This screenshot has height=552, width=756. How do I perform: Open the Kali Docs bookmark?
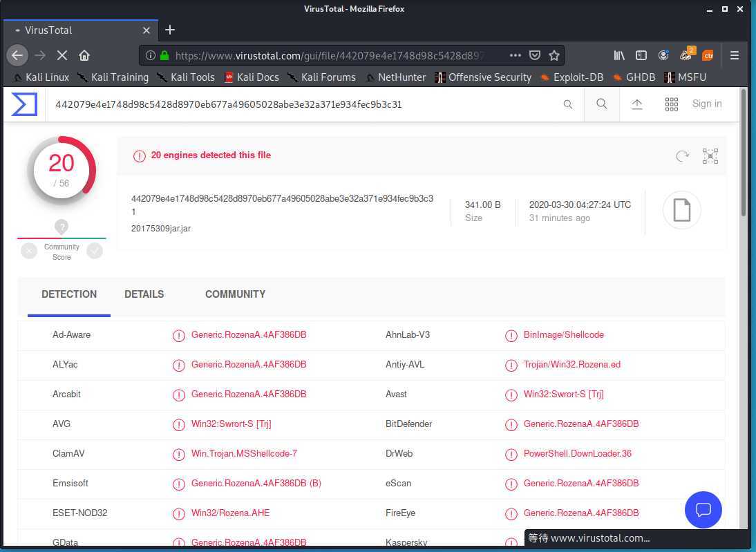[x=252, y=77]
